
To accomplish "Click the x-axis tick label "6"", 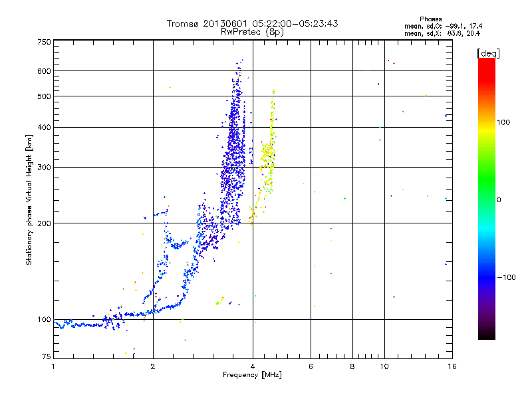I will (311, 366).
